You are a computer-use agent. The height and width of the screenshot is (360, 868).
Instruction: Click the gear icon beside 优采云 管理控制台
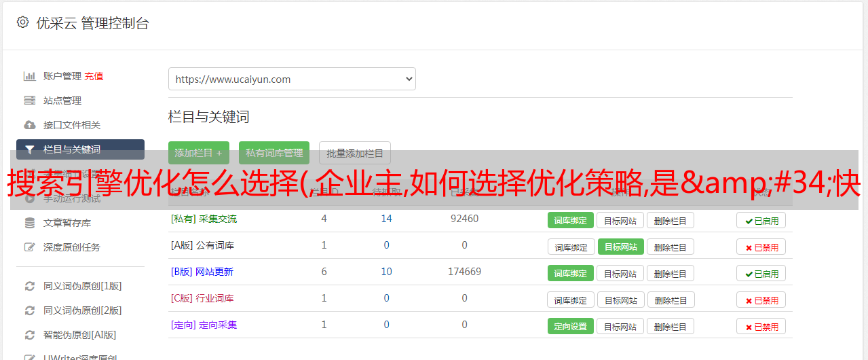23,22
